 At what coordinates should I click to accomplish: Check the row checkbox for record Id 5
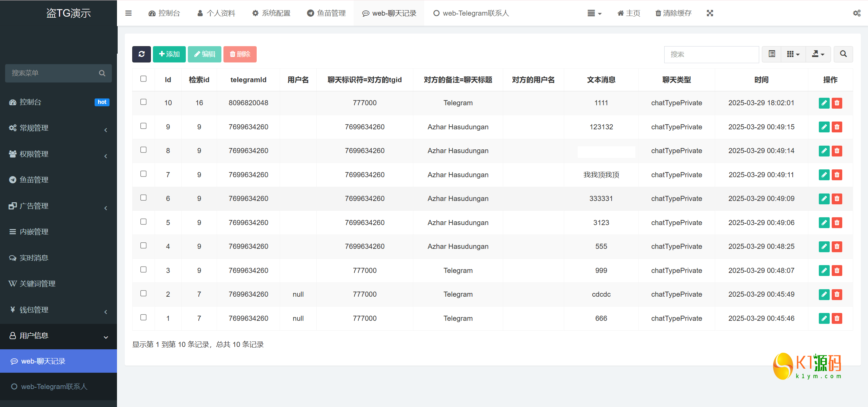(143, 222)
